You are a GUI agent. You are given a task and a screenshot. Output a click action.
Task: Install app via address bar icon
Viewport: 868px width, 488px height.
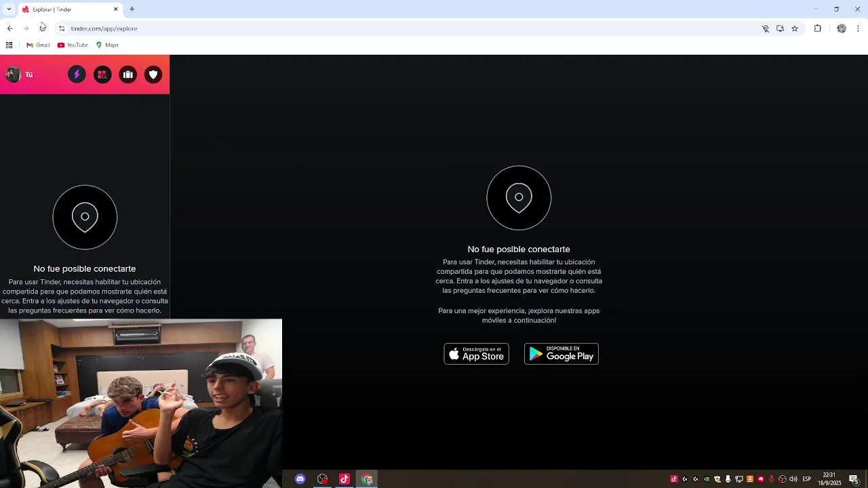pyautogui.click(x=780, y=28)
